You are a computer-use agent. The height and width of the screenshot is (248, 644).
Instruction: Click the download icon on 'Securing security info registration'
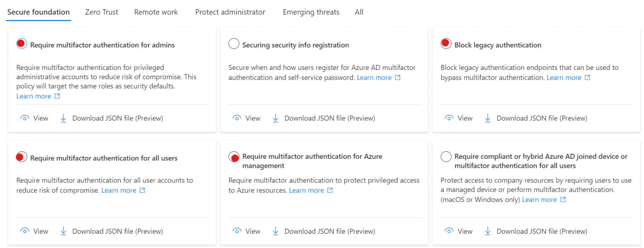(x=275, y=118)
